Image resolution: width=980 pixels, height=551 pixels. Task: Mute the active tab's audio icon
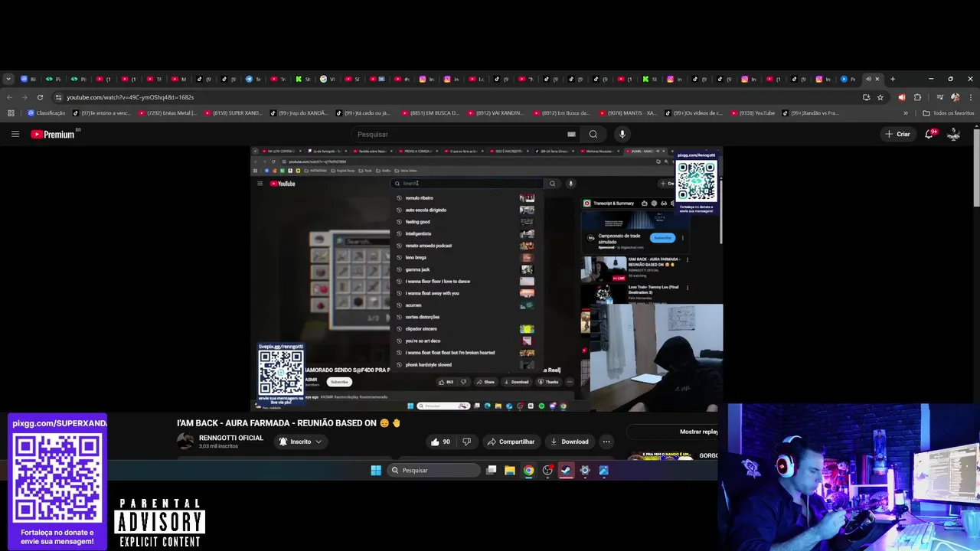[868, 79]
